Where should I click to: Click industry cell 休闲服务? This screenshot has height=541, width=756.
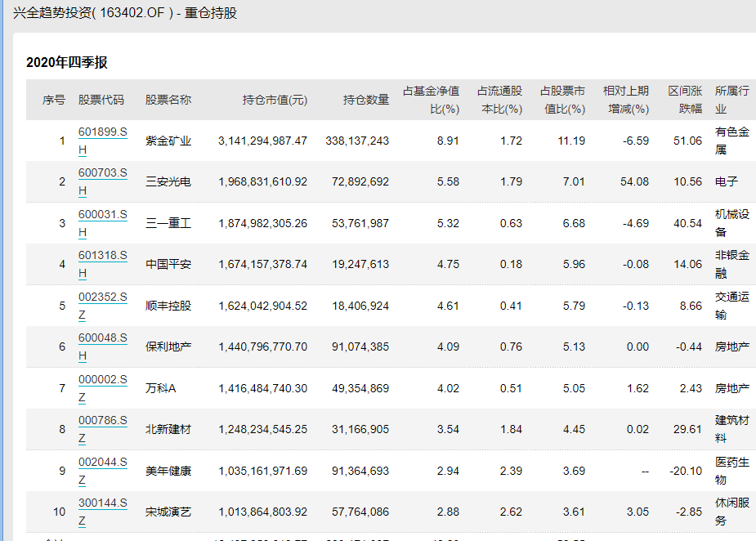click(x=732, y=512)
